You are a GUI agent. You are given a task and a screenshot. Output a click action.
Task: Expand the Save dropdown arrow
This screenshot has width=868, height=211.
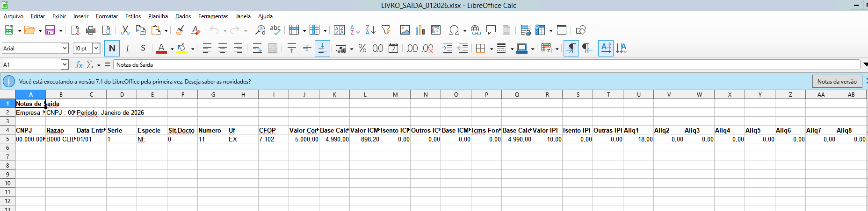[60, 31]
